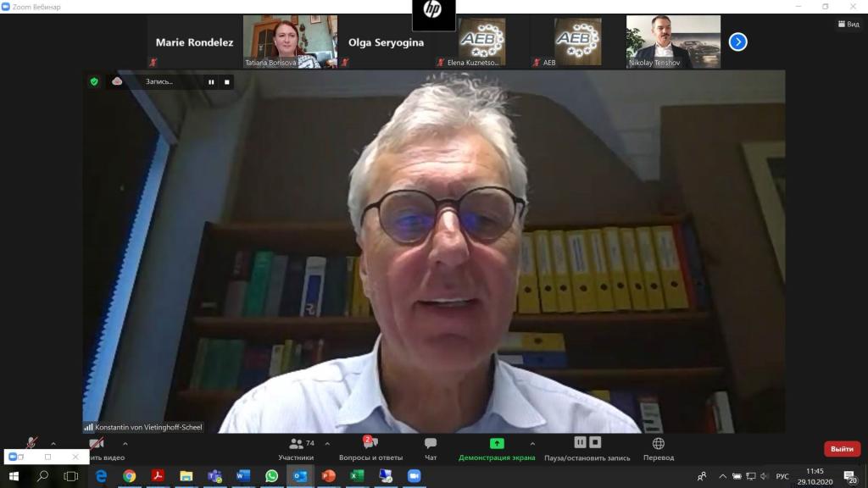Change РУС keyboard language
Viewport: 868px width, 488px height.
coord(782,476)
